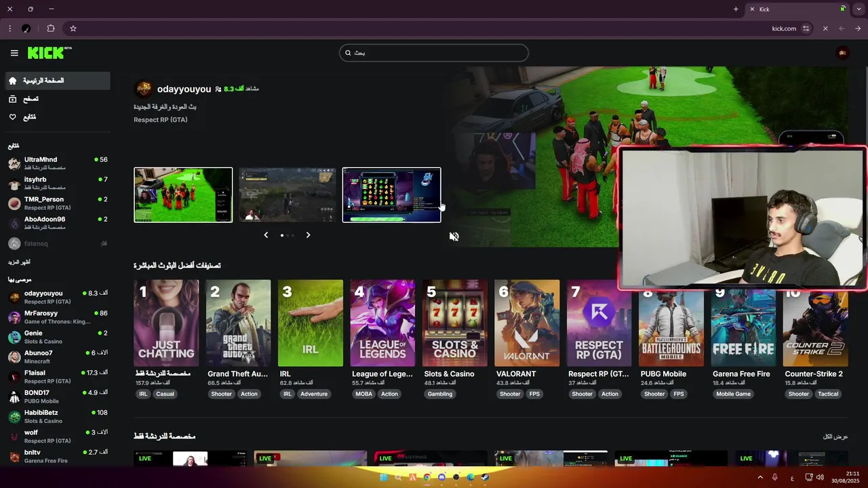Unmute the featured stream preview
The height and width of the screenshot is (488, 868).
[454, 237]
